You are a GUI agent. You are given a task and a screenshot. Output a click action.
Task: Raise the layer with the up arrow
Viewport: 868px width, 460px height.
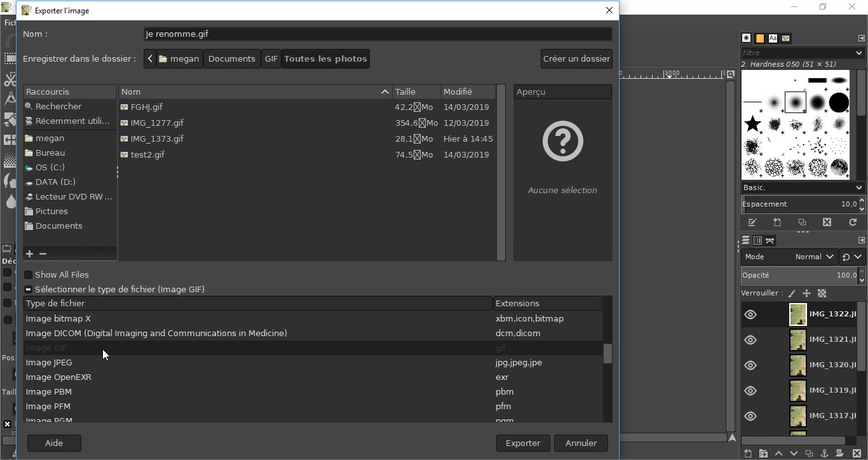[x=778, y=454]
